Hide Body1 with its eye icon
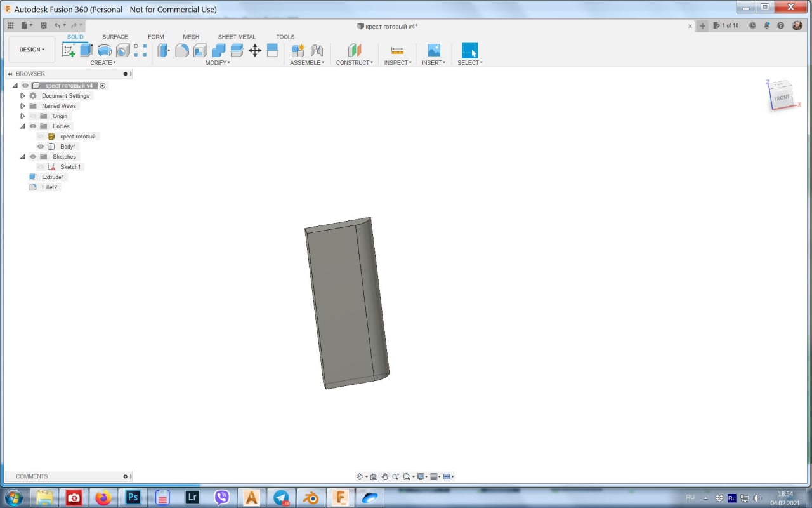812x508 pixels. pyautogui.click(x=41, y=147)
